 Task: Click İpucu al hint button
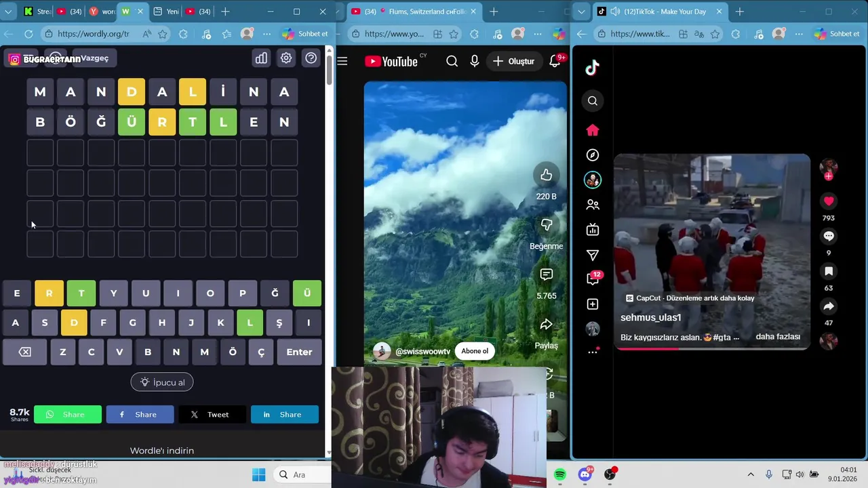162,382
